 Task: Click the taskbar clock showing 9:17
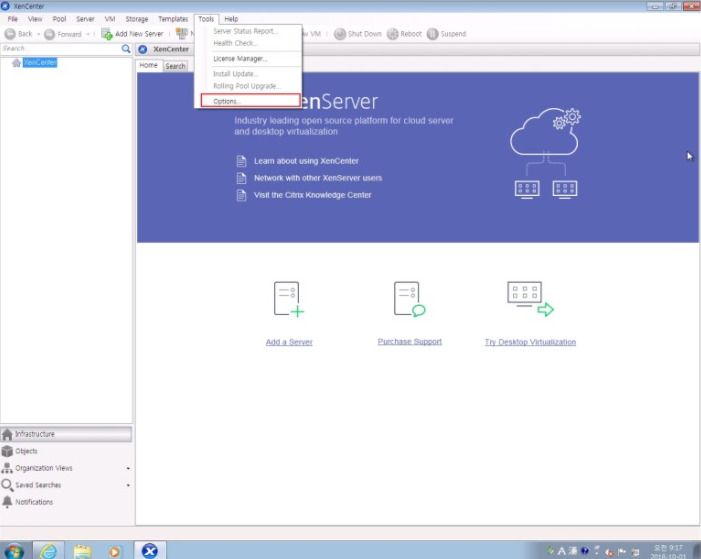coord(668,551)
